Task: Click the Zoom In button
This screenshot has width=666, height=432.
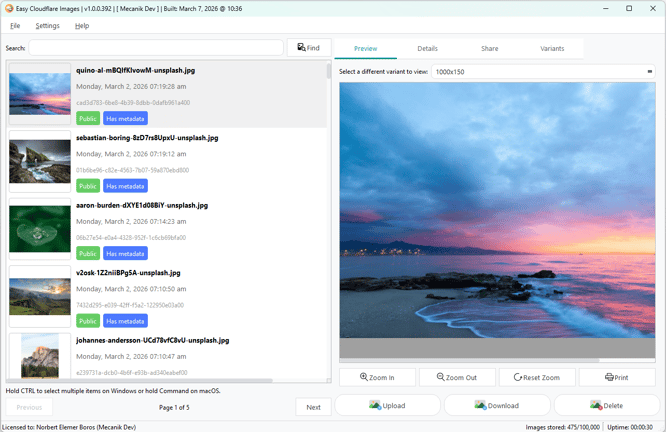Action: click(x=377, y=377)
